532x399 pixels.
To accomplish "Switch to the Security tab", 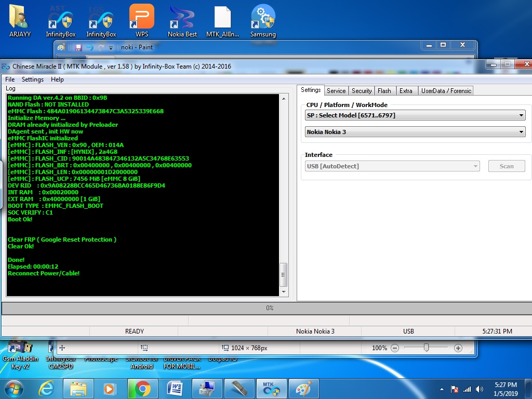I will point(362,90).
